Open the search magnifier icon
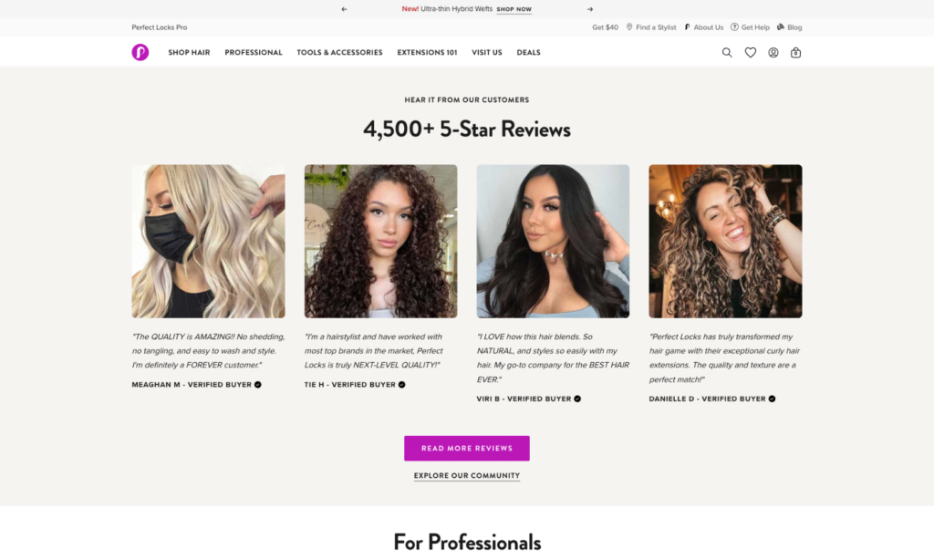This screenshot has height=560, width=934. 727,52
